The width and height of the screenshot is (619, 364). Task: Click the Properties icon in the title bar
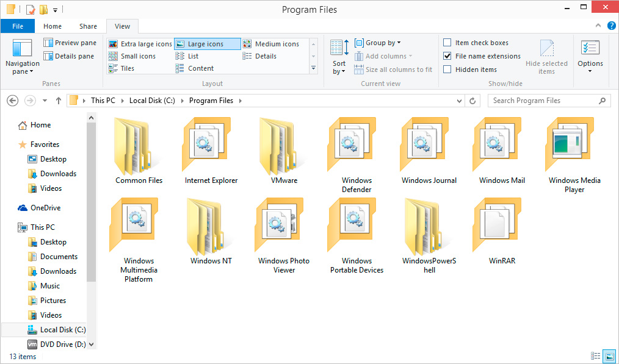tap(31, 10)
